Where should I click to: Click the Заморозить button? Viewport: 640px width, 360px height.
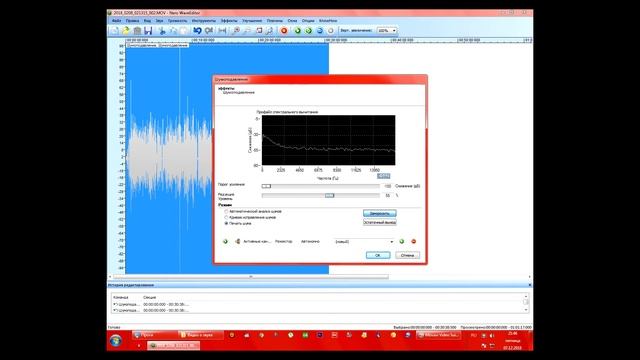point(380,213)
